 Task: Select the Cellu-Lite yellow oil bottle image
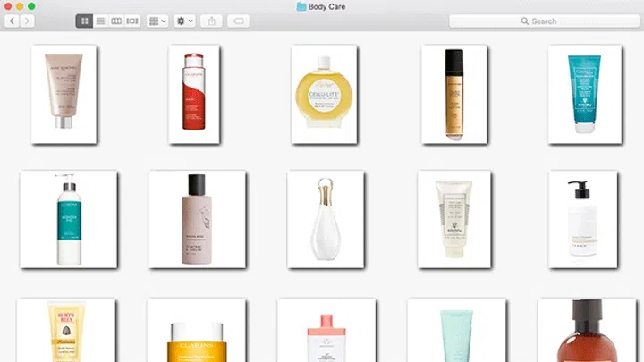pos(324,93)
